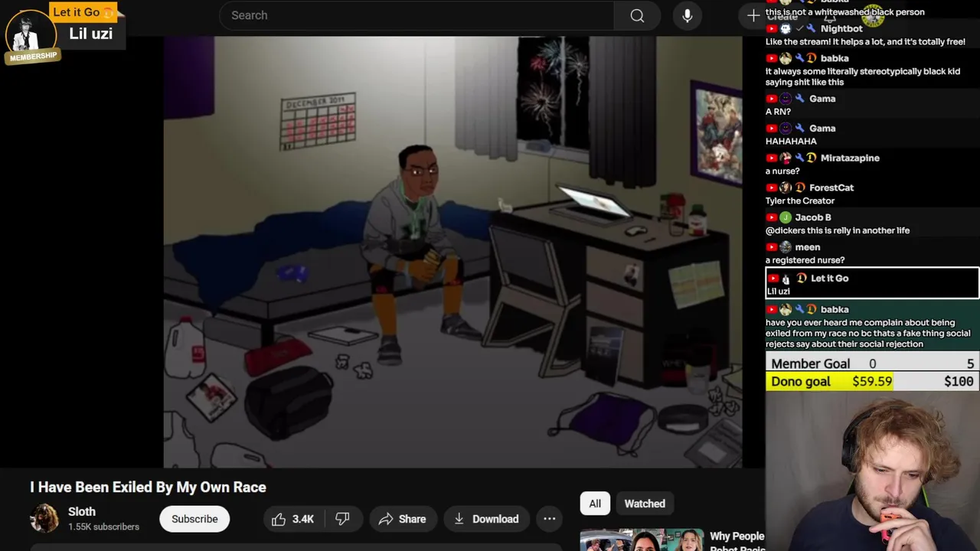980x551 pixels.
Task: Open the Create plus button
Action: click(753, 15)
